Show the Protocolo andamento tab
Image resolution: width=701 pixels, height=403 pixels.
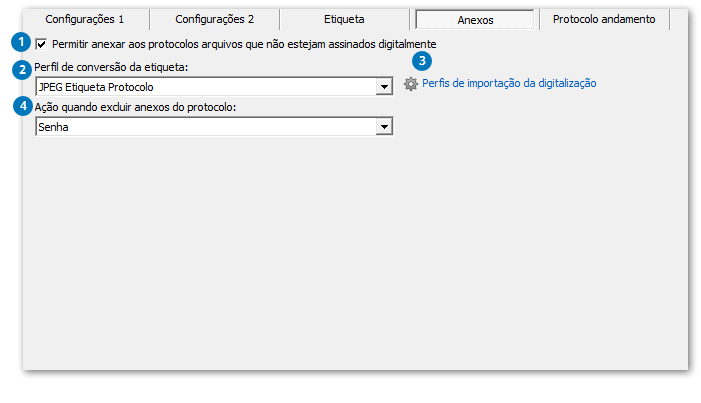[604, 19]
